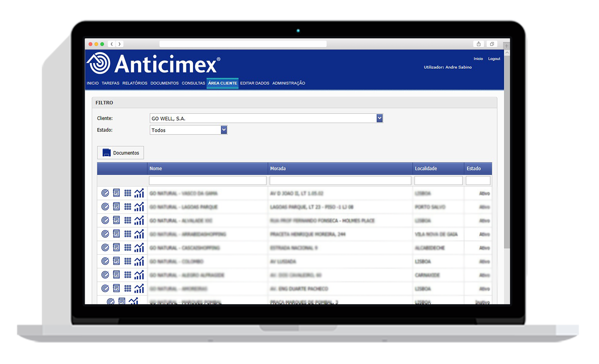Focus the Nome filter input field

(x=207, y=180)
